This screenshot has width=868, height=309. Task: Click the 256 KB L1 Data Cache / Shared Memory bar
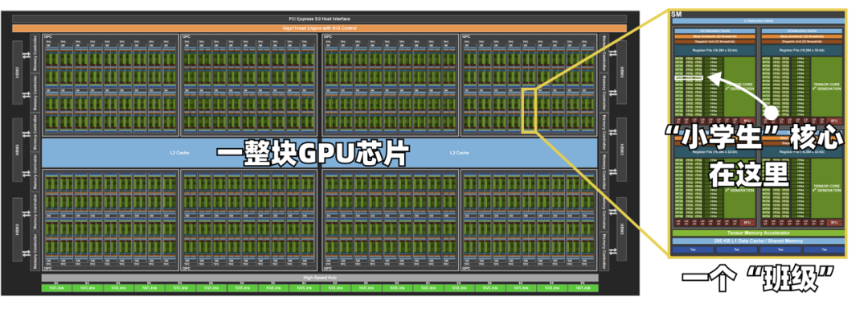[758, 241]
